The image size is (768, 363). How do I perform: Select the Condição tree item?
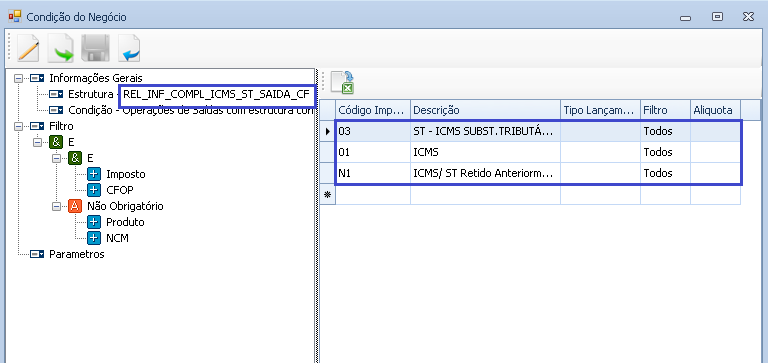pyautogui.click(x=190, y=110)
